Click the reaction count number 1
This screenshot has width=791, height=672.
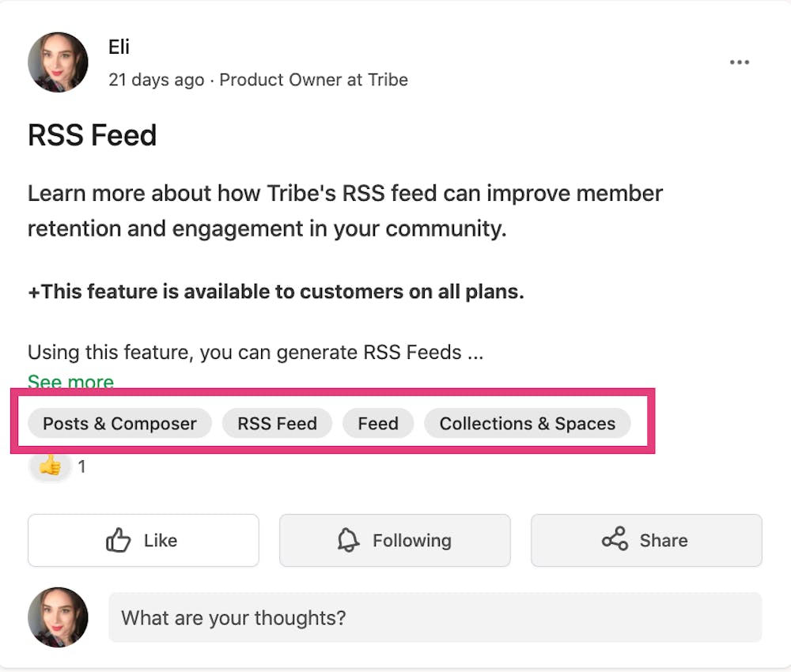[x=81, y=466]
